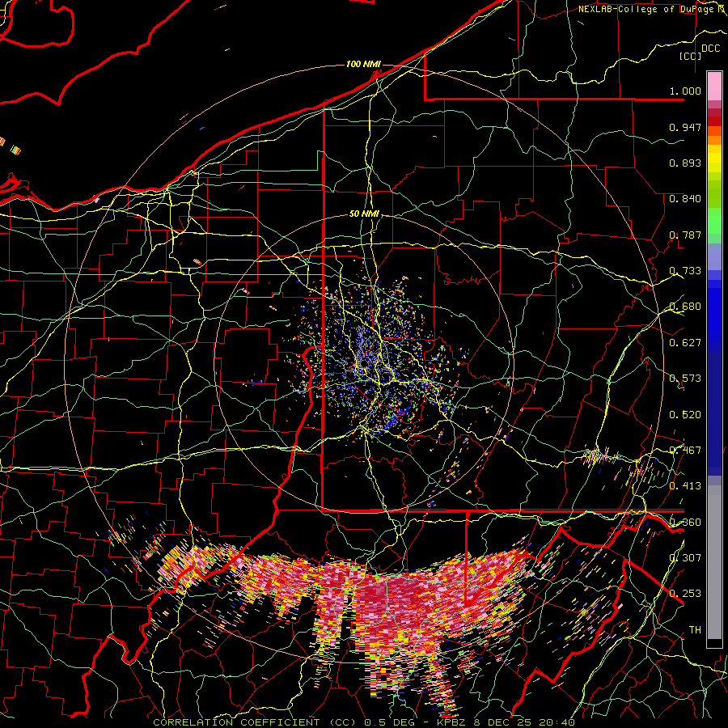The height and width of the screenshot is (728, 728).
Task: Click the 0.573 color scale value
Action: [685, 378]
